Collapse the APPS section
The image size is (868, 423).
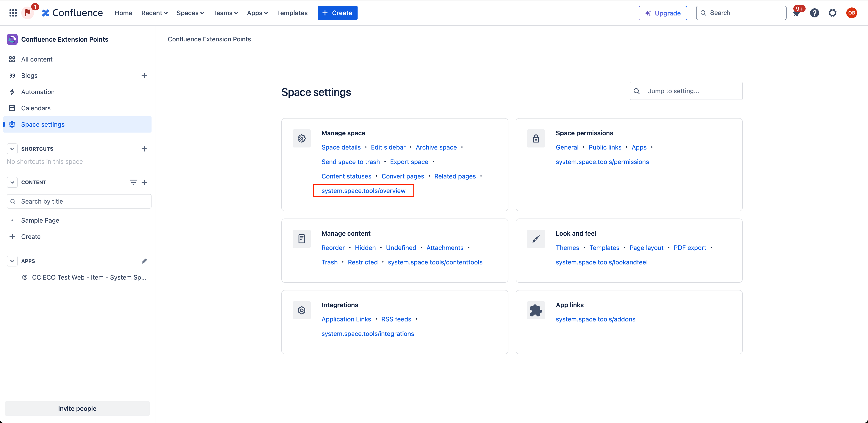point(12,261)
